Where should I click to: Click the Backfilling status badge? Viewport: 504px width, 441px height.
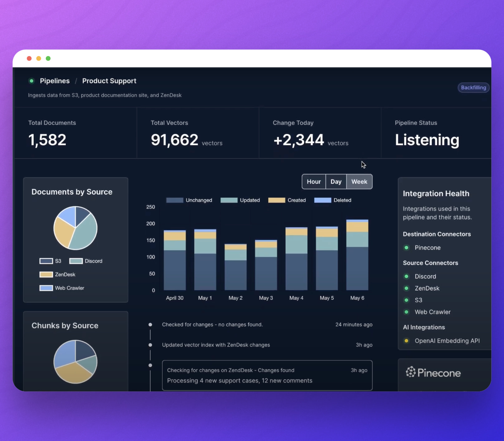pyautogui.click(x=473, y=88)
